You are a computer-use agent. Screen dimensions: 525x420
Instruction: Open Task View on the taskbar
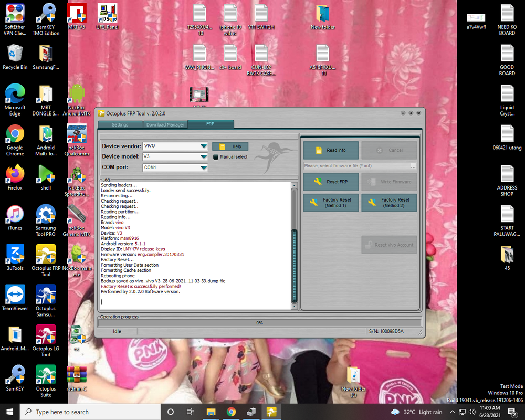[x=190, y=412]
